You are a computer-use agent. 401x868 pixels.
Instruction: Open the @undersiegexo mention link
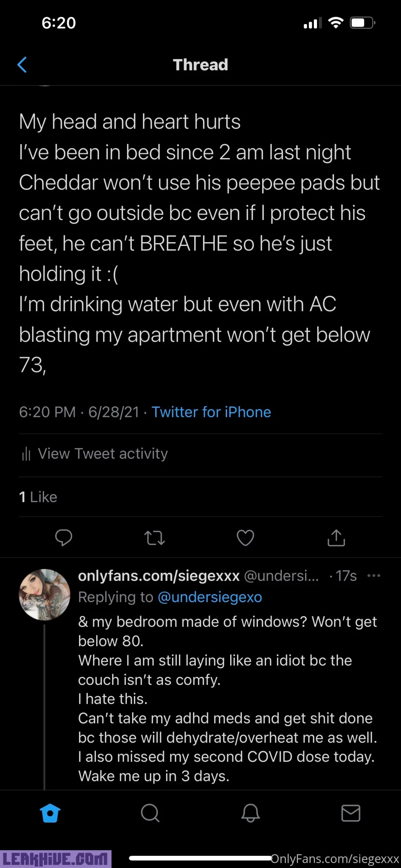(x=210, y=597)
